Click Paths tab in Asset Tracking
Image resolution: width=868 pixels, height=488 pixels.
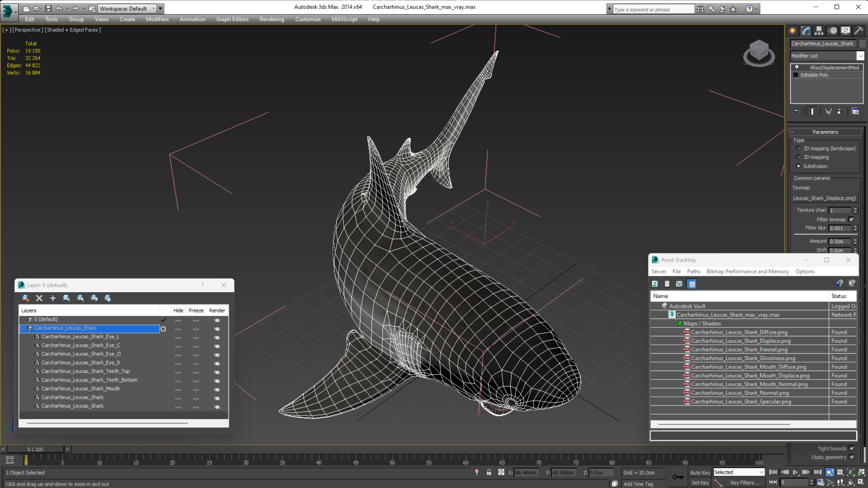pyautogui.click(x=693, y=271)
